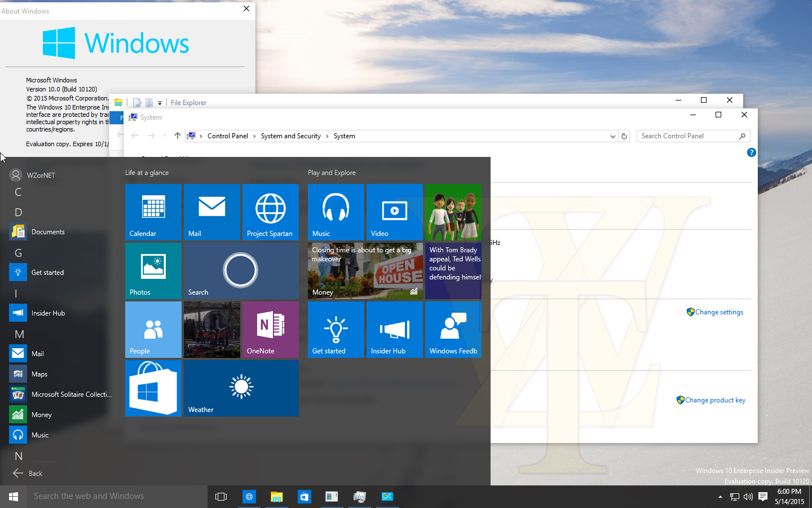Open the Calendar tile

point(153,212)
